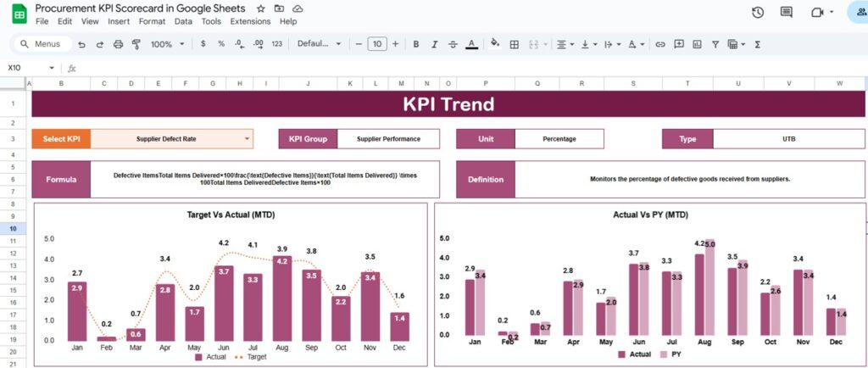Click the UTB type cell
Viewport: 868px width, 368px height.
point(789,139)
